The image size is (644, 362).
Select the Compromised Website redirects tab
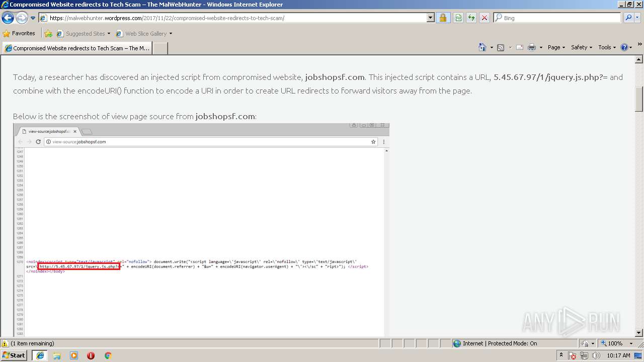[77, 48]
